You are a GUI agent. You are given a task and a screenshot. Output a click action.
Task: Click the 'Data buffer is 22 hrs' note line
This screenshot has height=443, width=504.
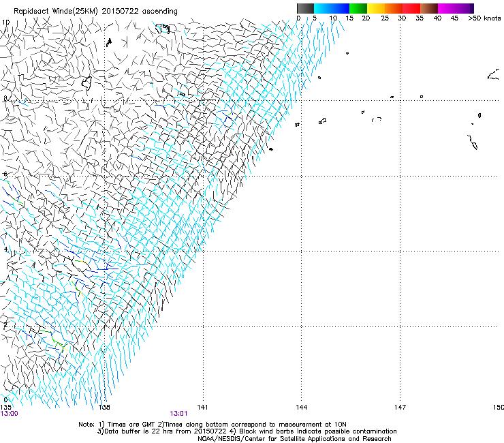(247, 431)
